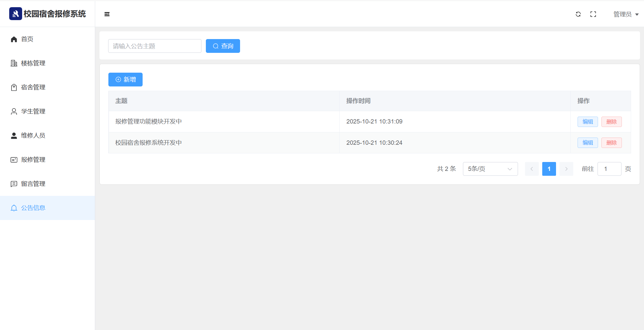Click the go-to page number input

click(x=609, y=169)
